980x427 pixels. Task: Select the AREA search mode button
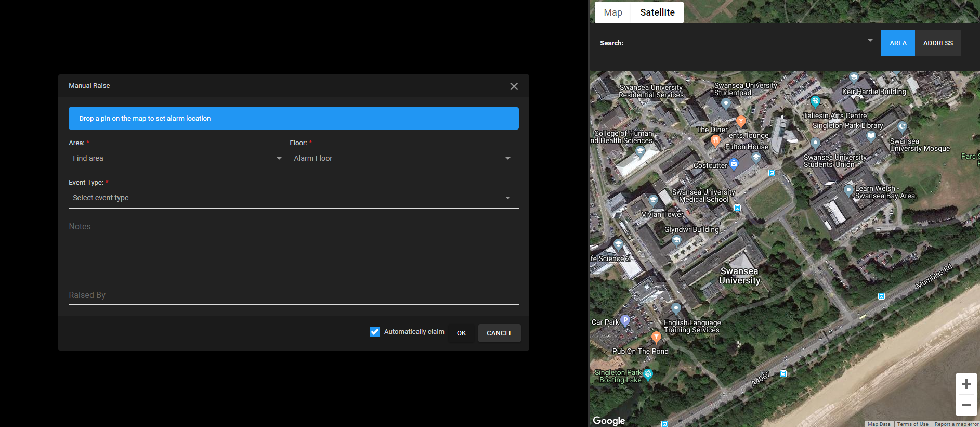click(x=898, y=43)
